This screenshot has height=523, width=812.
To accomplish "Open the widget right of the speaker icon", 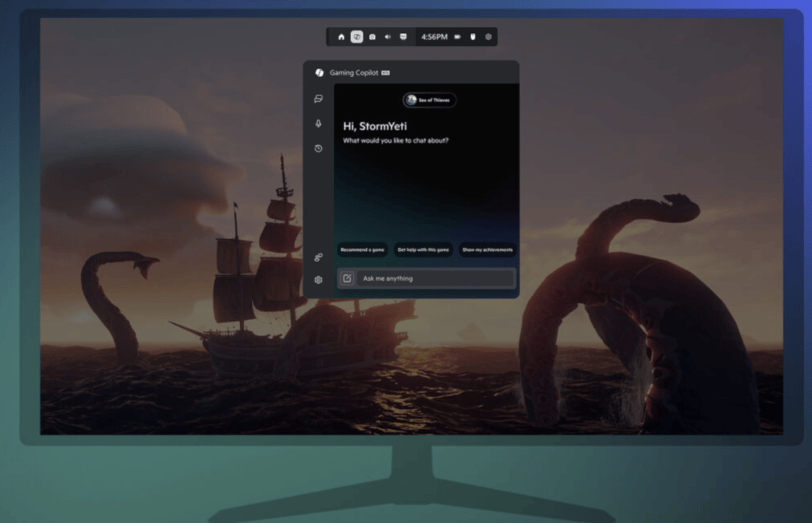I will (404, 37).
